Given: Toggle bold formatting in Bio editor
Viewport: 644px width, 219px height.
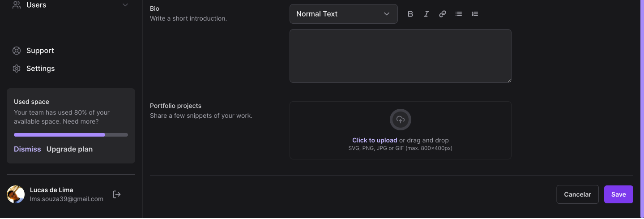Looking at the screenshot, I should pyautogui.click(x=410, y=14).
